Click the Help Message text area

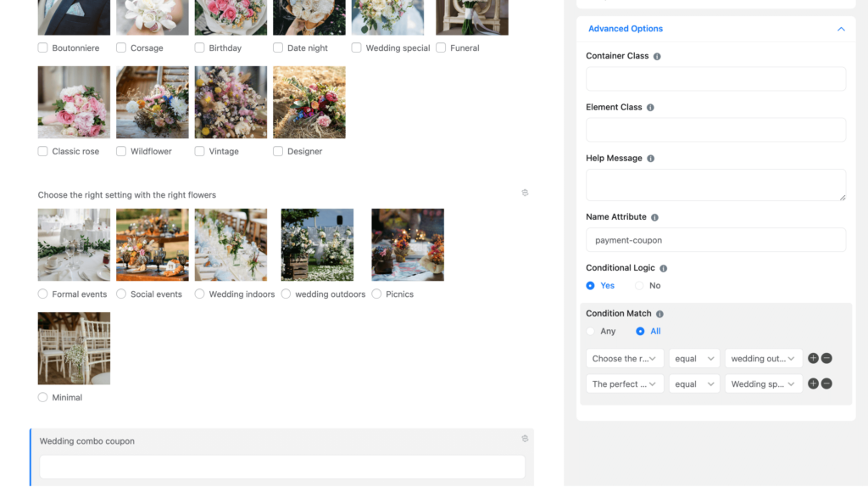pyautogui.click(x=715, y=185)
